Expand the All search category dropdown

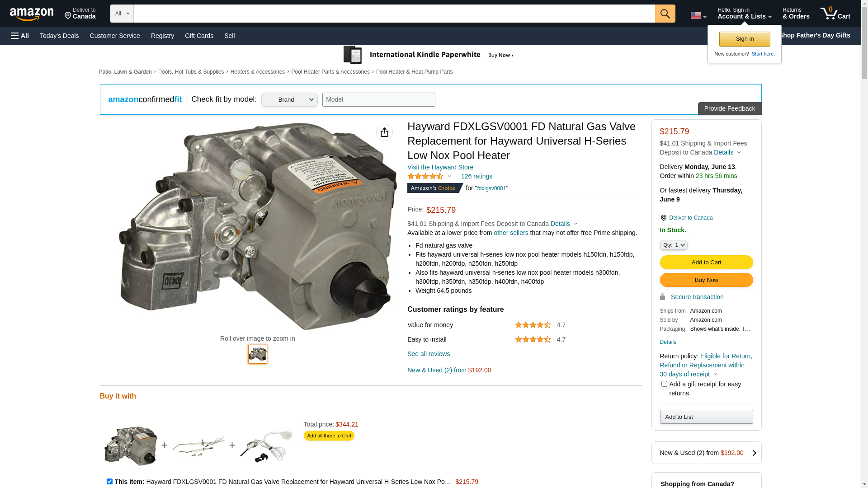(122, 14)
